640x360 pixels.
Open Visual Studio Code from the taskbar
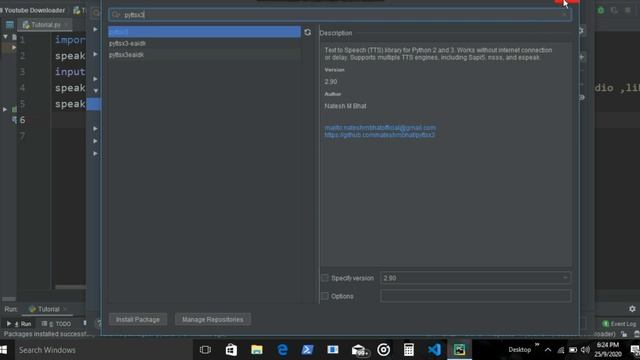[x=434, y=350]
